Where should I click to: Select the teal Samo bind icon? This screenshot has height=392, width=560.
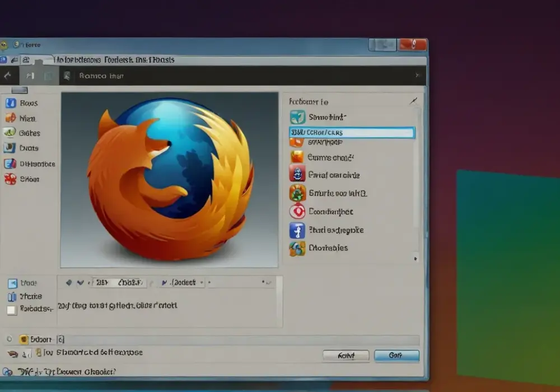pyautogui.click(x=297, y=117)
